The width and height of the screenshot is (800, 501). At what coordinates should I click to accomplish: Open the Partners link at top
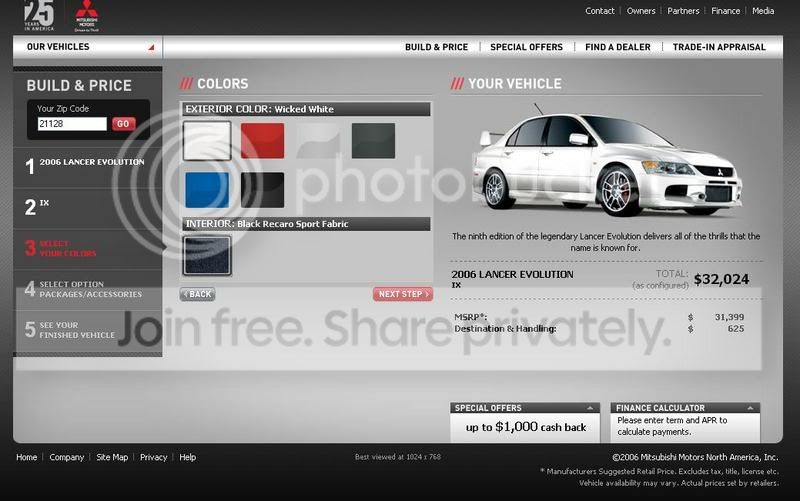click(x=683, y=11)
